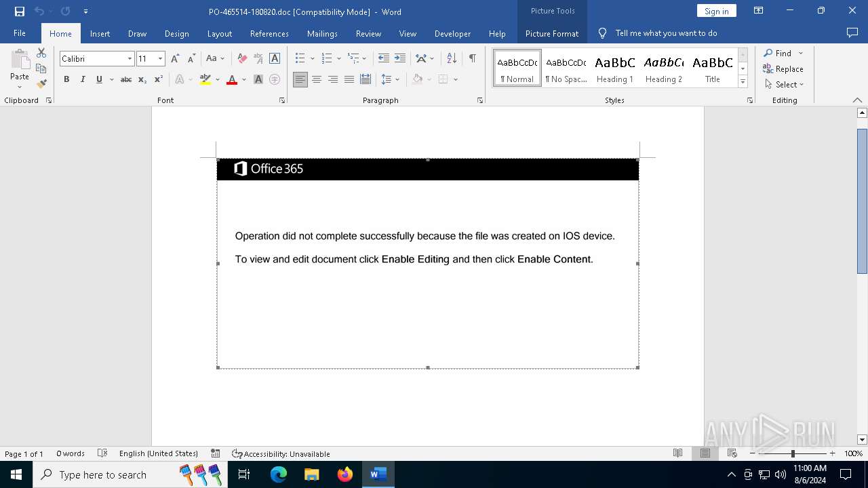Expand the Paste options arrow
The image size is (868, 488).
[x=20, y=87]
